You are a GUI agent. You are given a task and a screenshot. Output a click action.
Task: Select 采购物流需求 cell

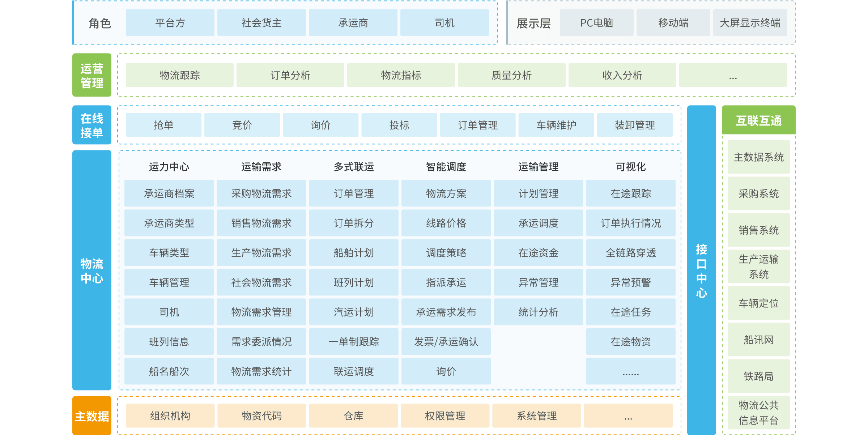[x=261, y=193]
